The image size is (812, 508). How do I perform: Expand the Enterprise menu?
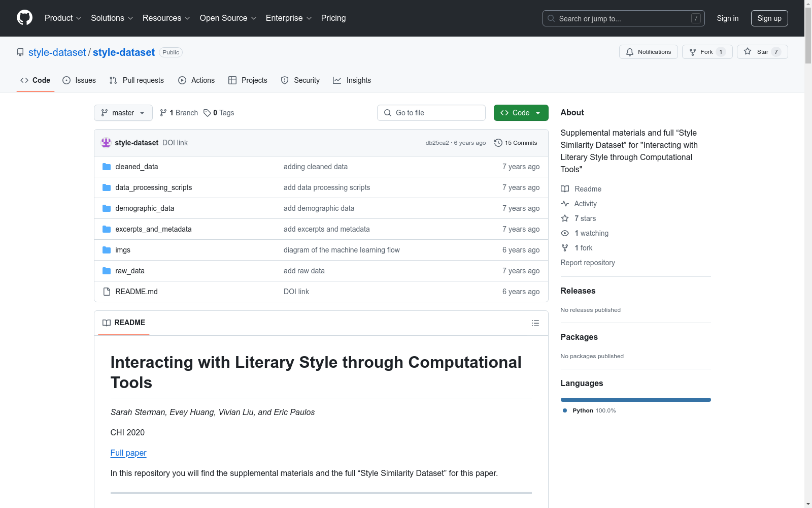coord(289,18)
